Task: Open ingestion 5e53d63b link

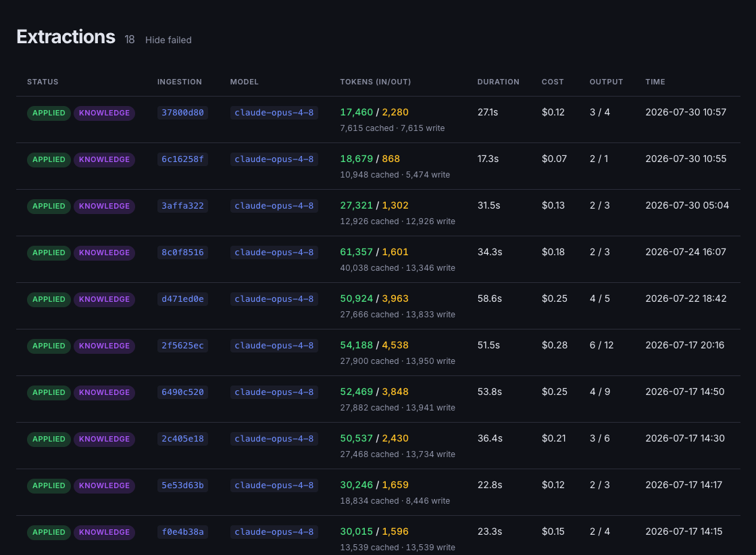Action: [x=182, y=485]
